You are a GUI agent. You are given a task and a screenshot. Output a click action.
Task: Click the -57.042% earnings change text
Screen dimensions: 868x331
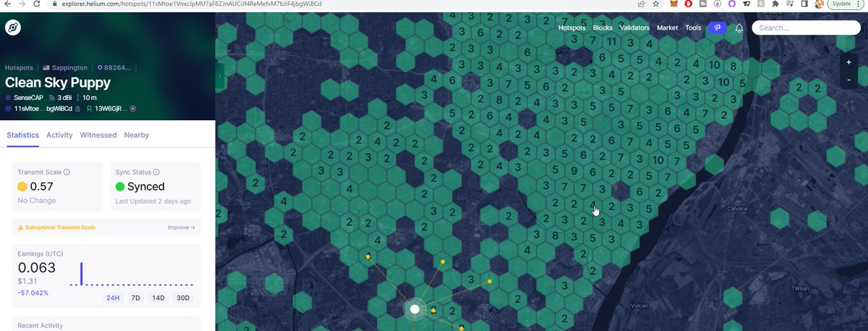click(x=33, y=293)
